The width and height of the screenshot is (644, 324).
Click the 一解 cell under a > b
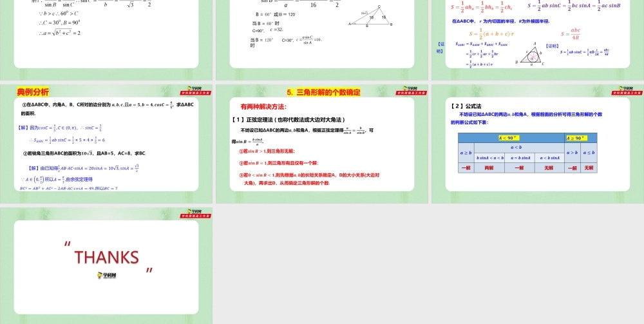coord(573,168)
